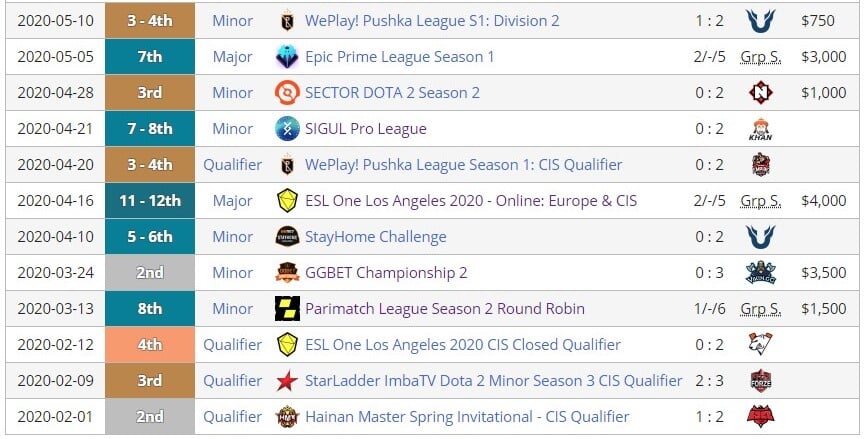This screenshot has width=864, height=439.
Task: Click the StayHome Challenge tournament icon
Action: tap(287, 236)
